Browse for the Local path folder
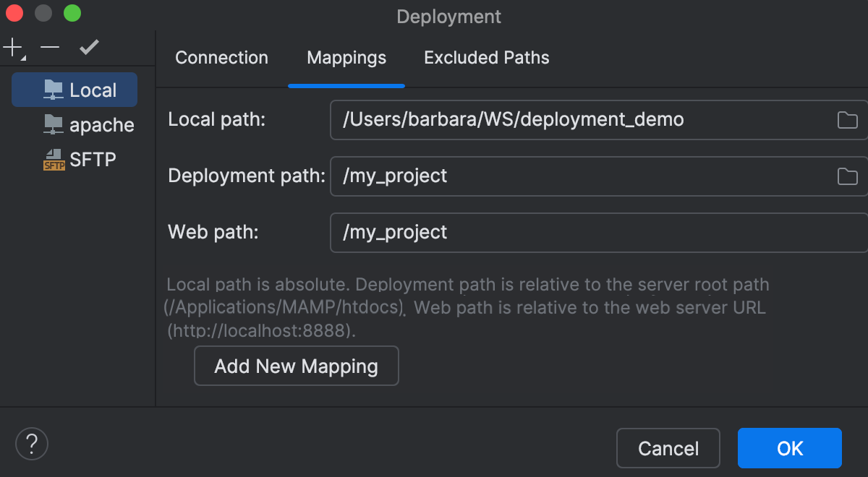This screenshot has height=477, width=868. (x=847, y=120)
